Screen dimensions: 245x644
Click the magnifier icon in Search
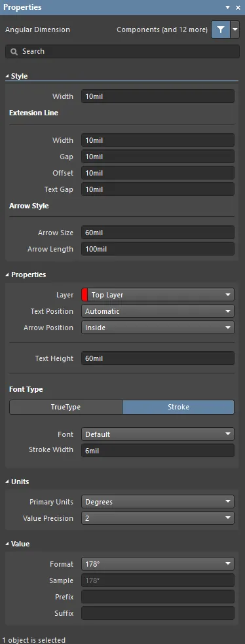click(x=14, y=52)
